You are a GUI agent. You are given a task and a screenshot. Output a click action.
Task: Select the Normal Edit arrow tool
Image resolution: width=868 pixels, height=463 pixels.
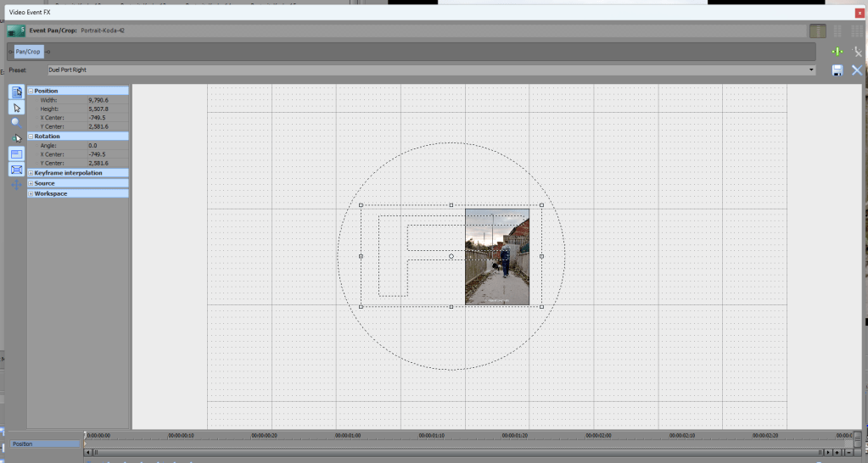click(x=16, y=108)
